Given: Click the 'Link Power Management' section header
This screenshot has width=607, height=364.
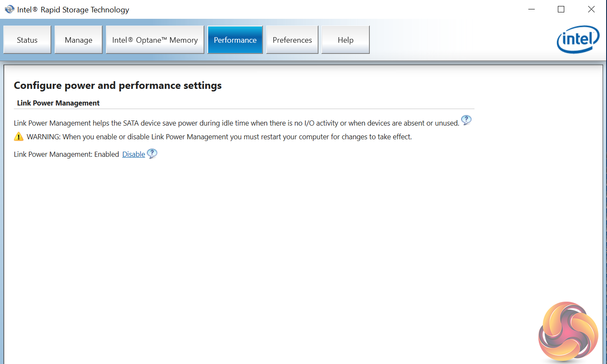Looking at the screenshot, I should (x=58, y=103).
